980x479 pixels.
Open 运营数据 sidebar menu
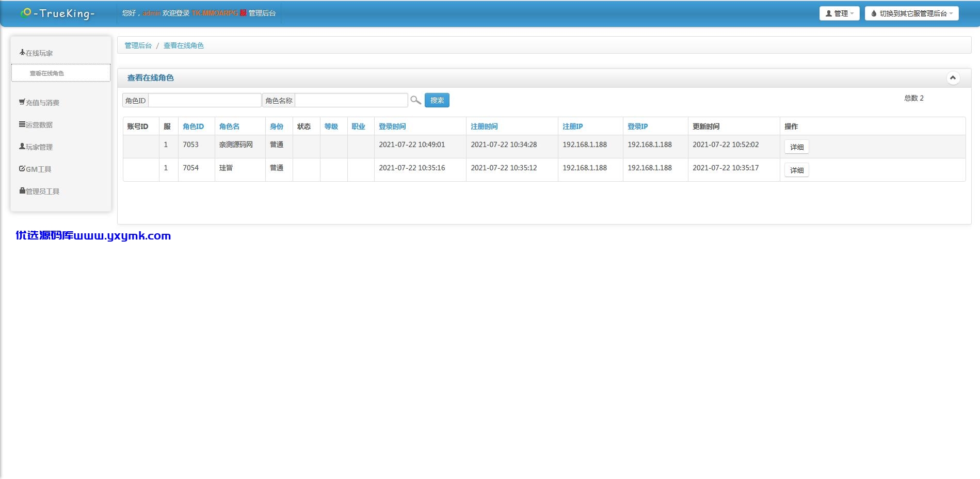[36, 125]
